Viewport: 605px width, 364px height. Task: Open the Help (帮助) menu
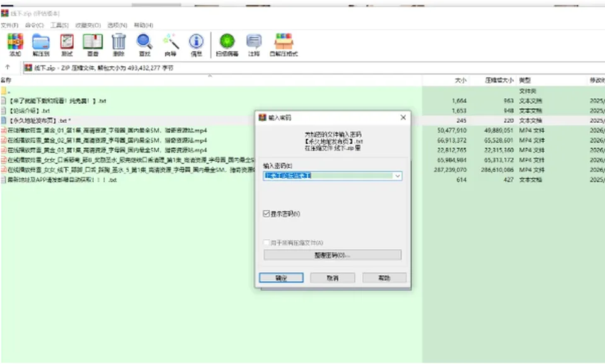(144, 25)
